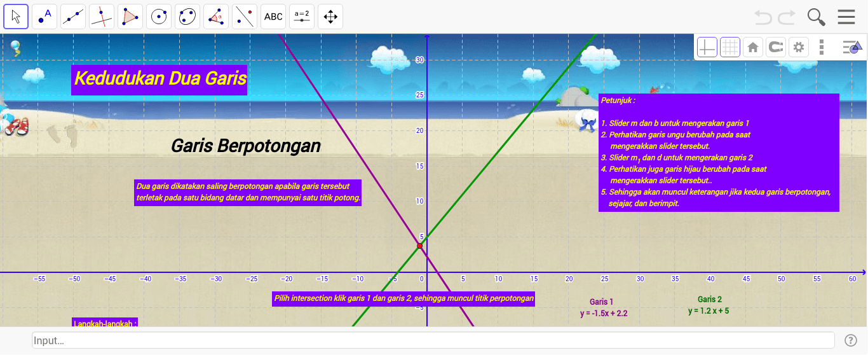Toggle point capturing magnet option
Image resolution: width=868 pixels, height=355 pixels.
pyautogui.click(x=776, y=47)
